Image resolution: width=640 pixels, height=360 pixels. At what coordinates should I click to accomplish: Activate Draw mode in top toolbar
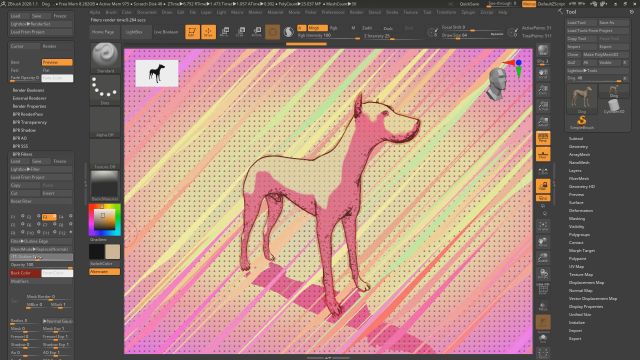(x=209, y=32)
